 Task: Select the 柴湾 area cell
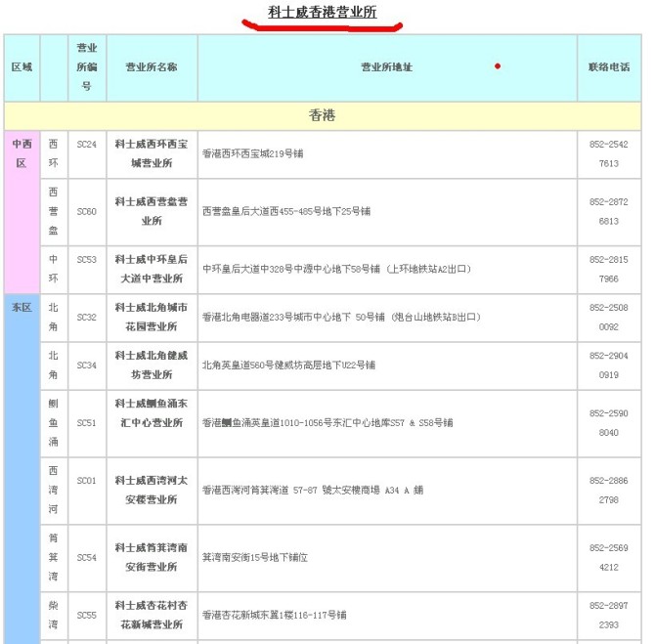[54, 616]
